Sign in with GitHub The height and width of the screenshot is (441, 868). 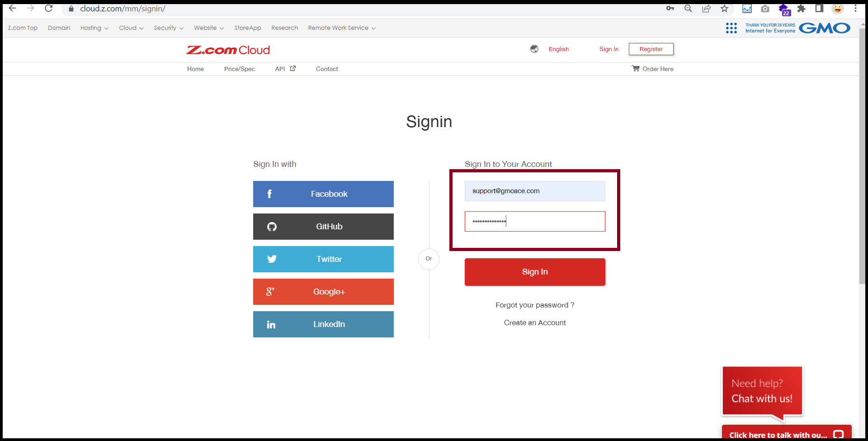pos(323,227)
